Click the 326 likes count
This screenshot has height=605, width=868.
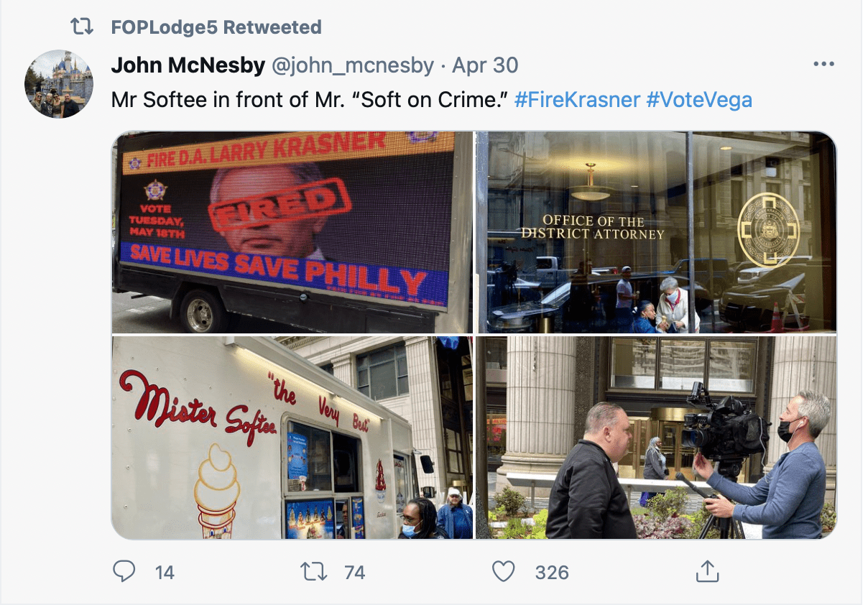[552, 572]
